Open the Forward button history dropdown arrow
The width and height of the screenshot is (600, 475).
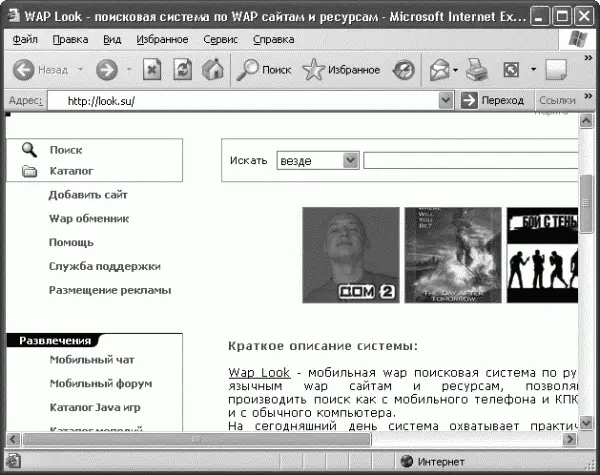point(129,70)
